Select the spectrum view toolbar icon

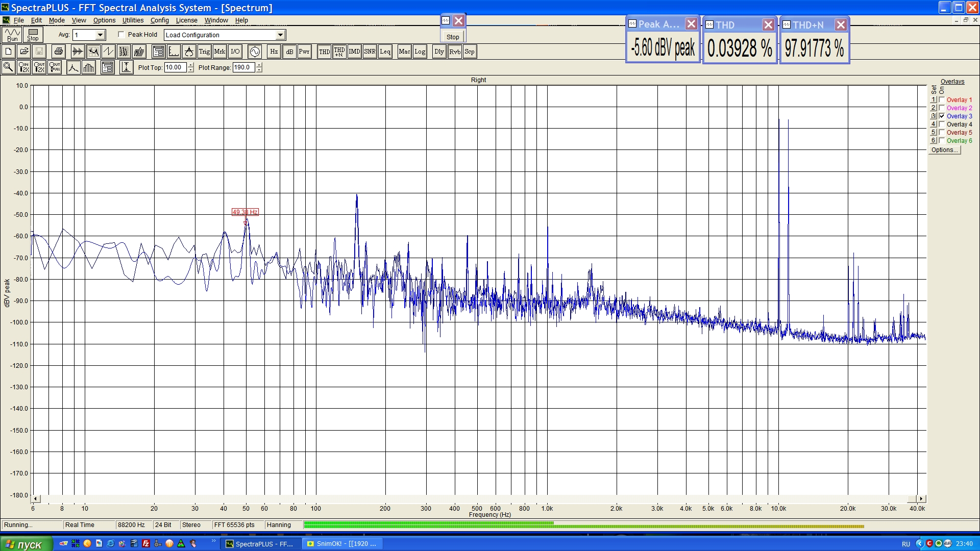(x=93, y=52)
